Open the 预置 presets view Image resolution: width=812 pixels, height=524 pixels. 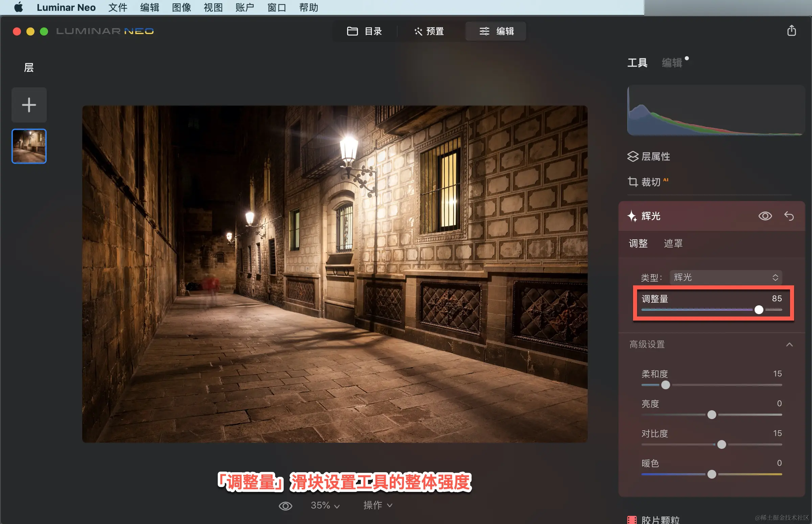pos(429,31)
